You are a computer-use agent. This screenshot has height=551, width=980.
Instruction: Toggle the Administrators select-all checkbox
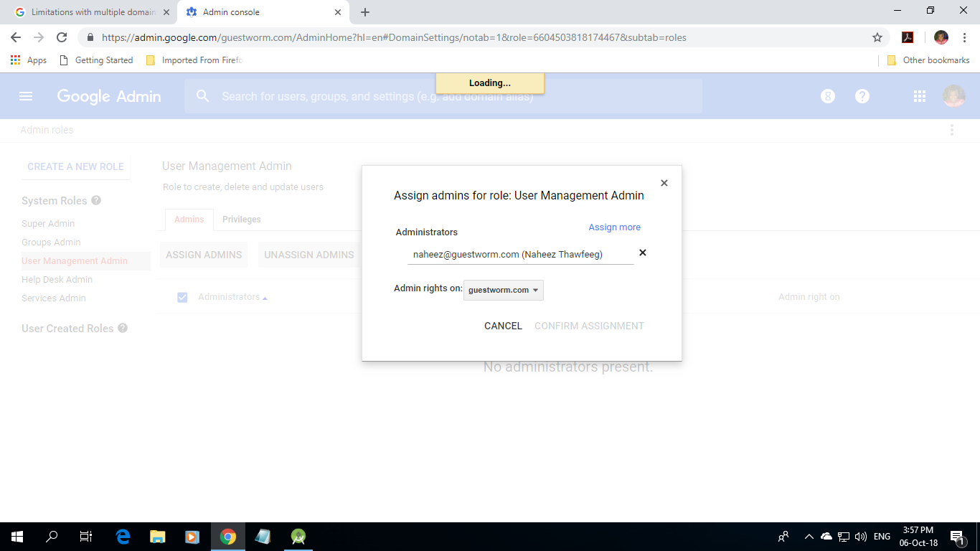click(182, 297)
